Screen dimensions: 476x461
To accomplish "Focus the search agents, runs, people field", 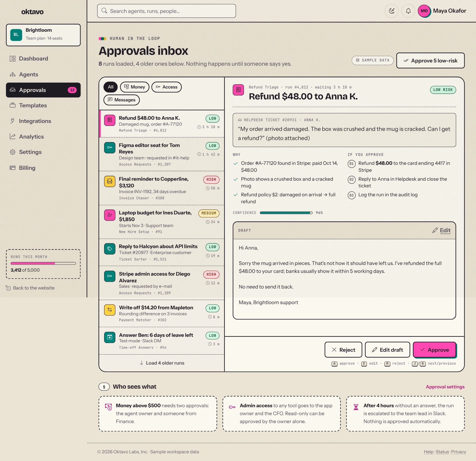I will pos(167,11).
